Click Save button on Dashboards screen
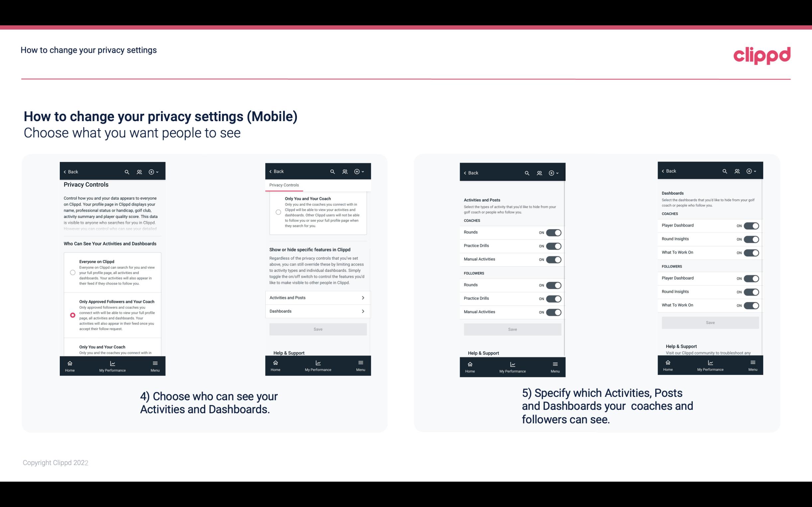 710,323
